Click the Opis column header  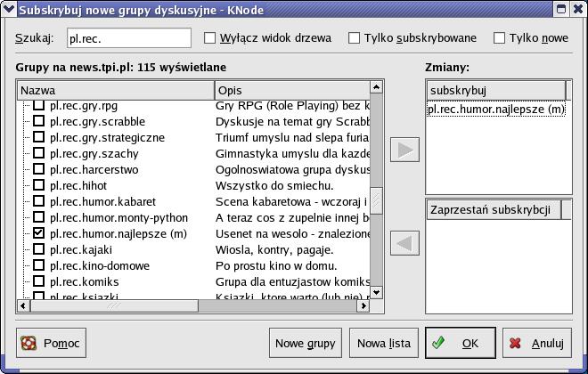(290, 91)
